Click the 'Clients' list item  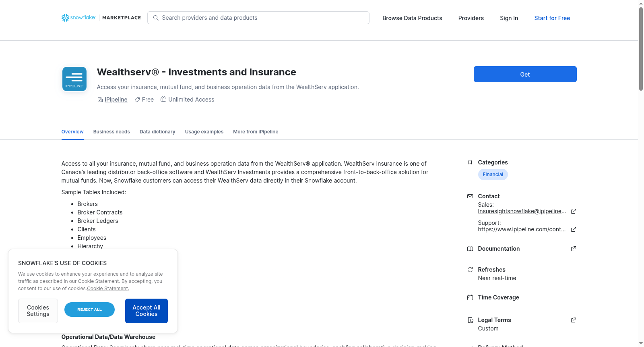point(87,229)
